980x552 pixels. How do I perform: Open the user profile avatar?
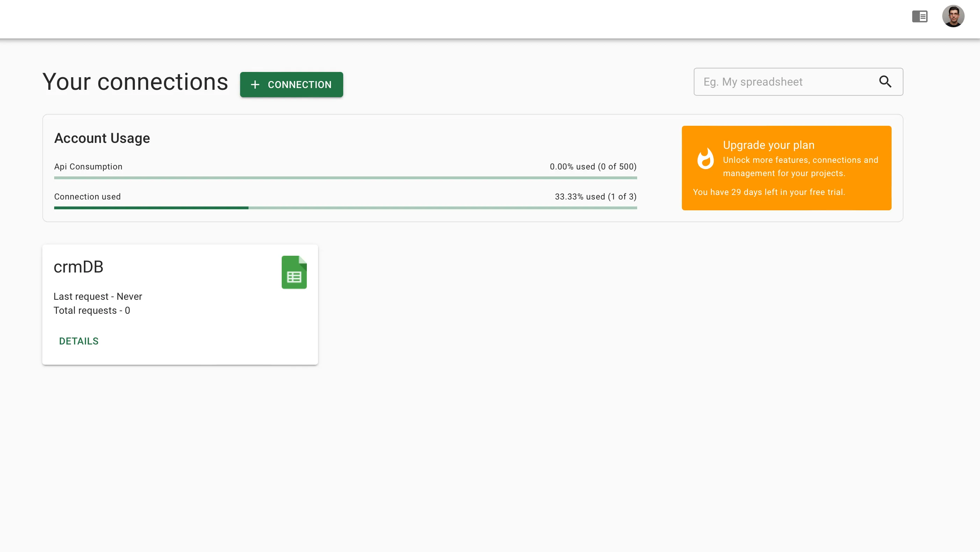coord(954,16)
